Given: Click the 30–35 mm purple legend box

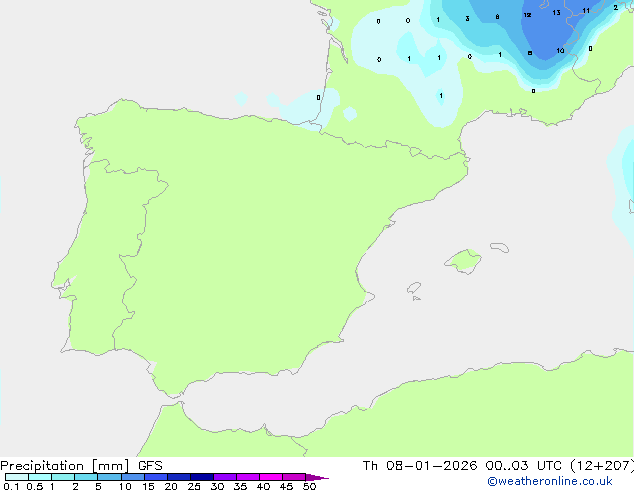Looking at the screenshot, I should (225, 477).
